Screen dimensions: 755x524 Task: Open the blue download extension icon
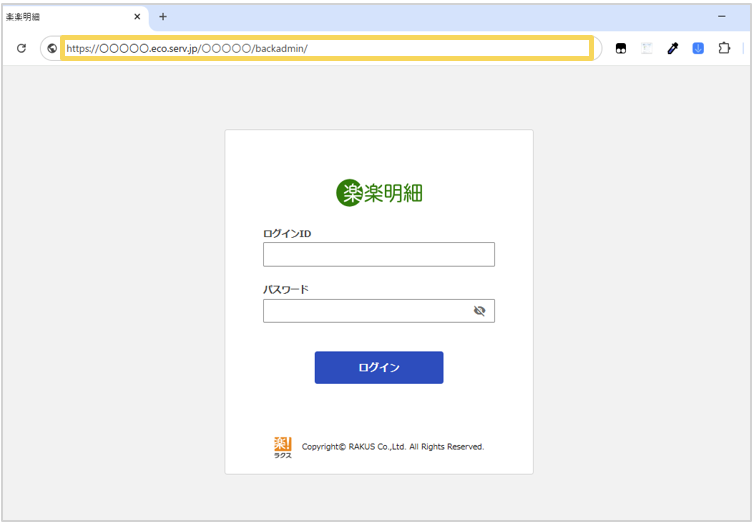(698, 48)
